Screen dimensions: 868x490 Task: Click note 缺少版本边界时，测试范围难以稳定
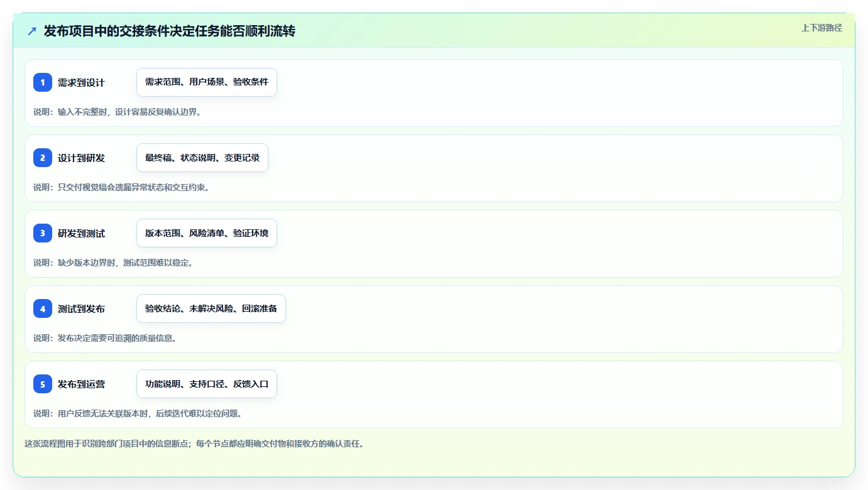(113, 263)
